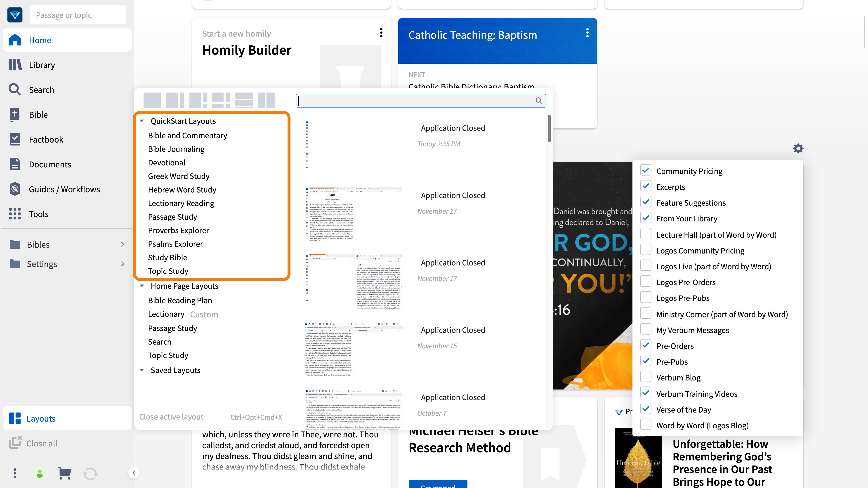Screen dimensions: 868x488
Task: Click the Passage or topic field
Action: coord(78,15)
